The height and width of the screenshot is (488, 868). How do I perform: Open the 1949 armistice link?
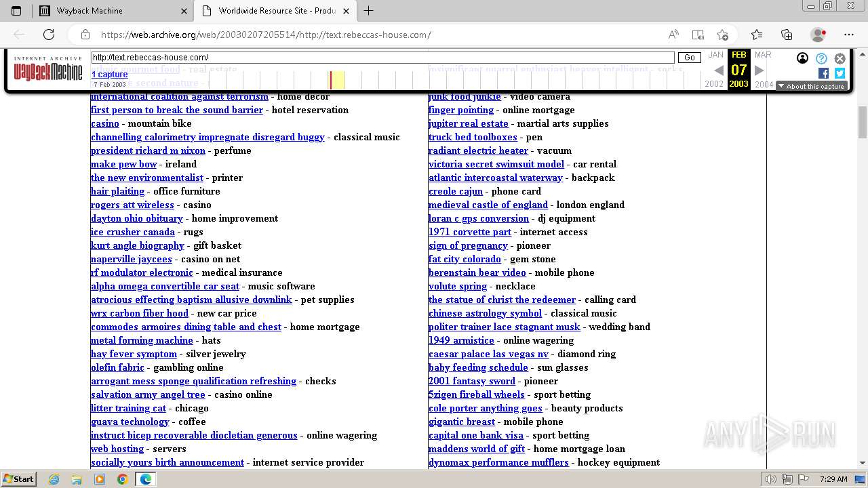coord(461,340)
